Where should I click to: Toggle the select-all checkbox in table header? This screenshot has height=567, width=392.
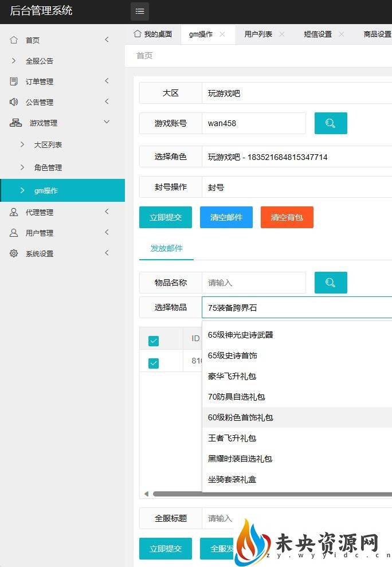coord(154,341)
